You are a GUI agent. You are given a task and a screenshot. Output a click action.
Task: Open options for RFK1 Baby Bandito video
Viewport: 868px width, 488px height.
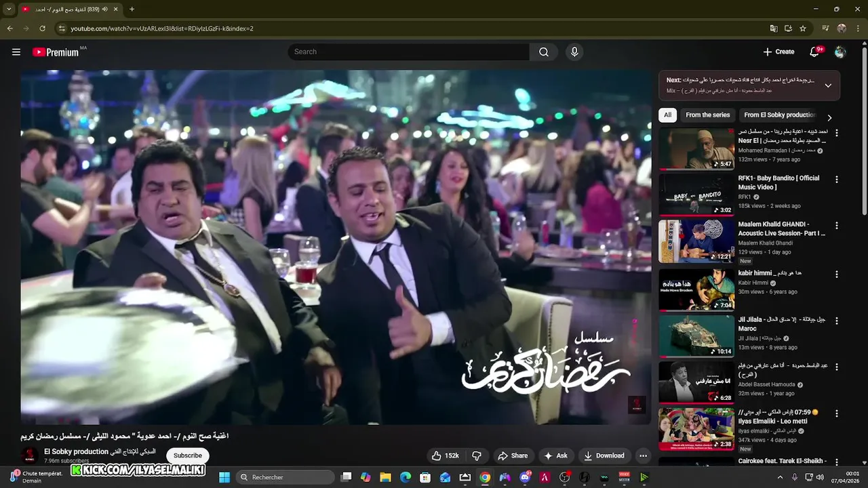click(836, 180)
